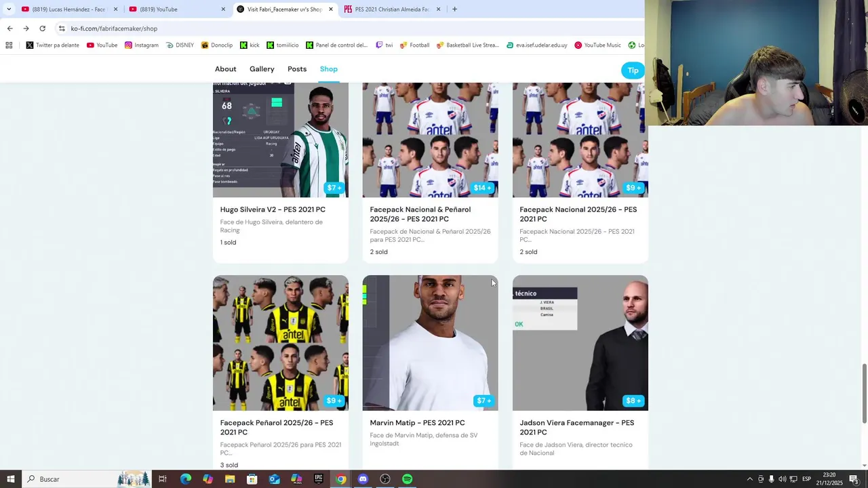Open Facepack Nacional 2025/26 - PES 2021 title
868x488 pixels.
pos(578,214)
